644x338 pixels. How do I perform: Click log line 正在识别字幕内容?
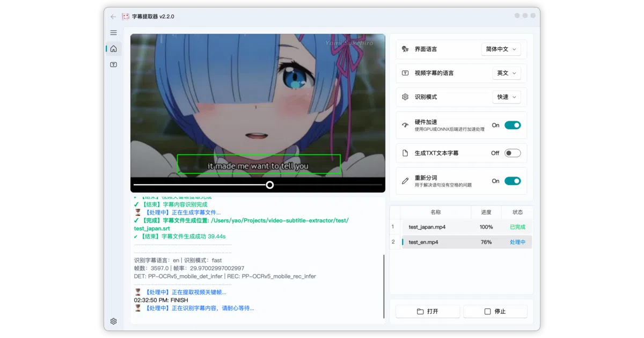(x=194, y=308)
